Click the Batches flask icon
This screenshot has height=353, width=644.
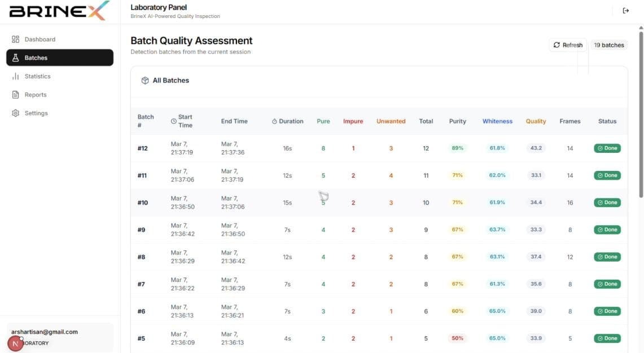(16, 58)
